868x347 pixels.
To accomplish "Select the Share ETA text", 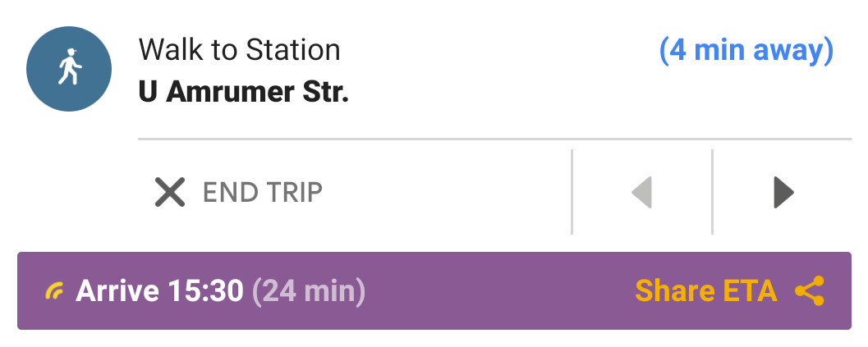I will 705,291.
